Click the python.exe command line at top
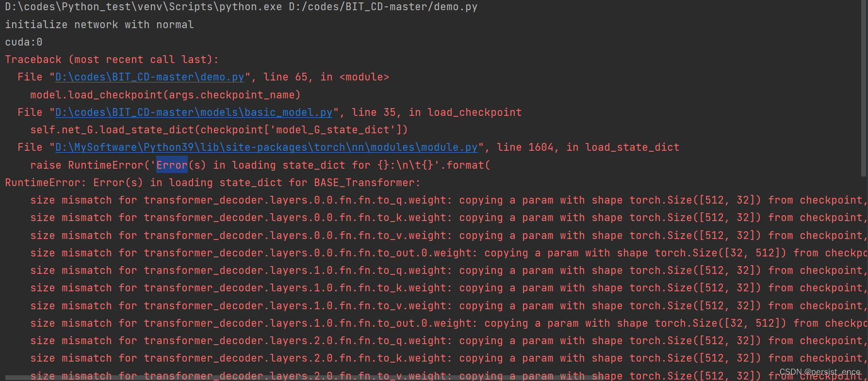 click(241, 7)
